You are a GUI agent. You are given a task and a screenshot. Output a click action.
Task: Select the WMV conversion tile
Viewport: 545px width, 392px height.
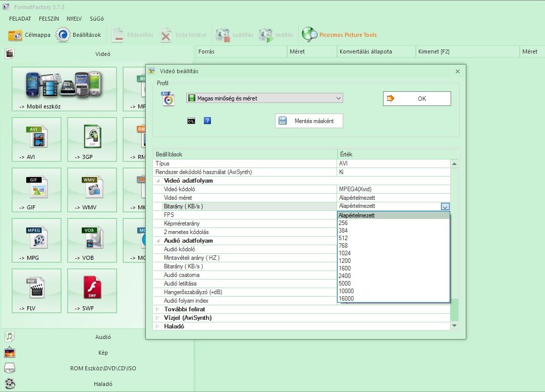tap(92, 190)
